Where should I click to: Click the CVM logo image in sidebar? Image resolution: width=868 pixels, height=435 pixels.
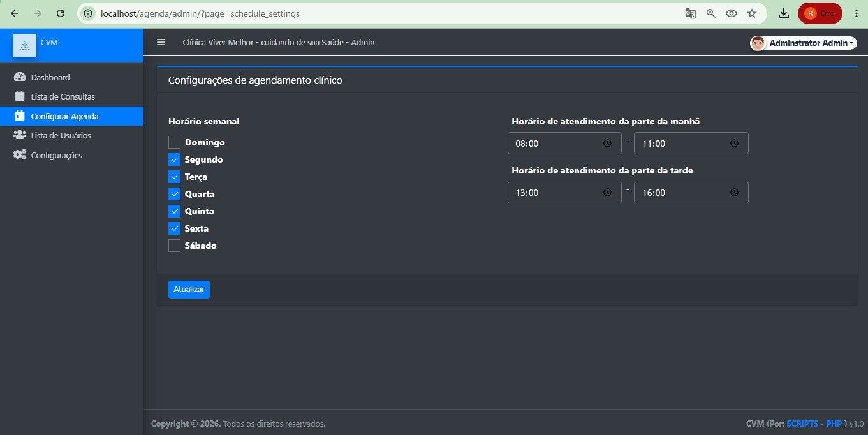(25, 45)
